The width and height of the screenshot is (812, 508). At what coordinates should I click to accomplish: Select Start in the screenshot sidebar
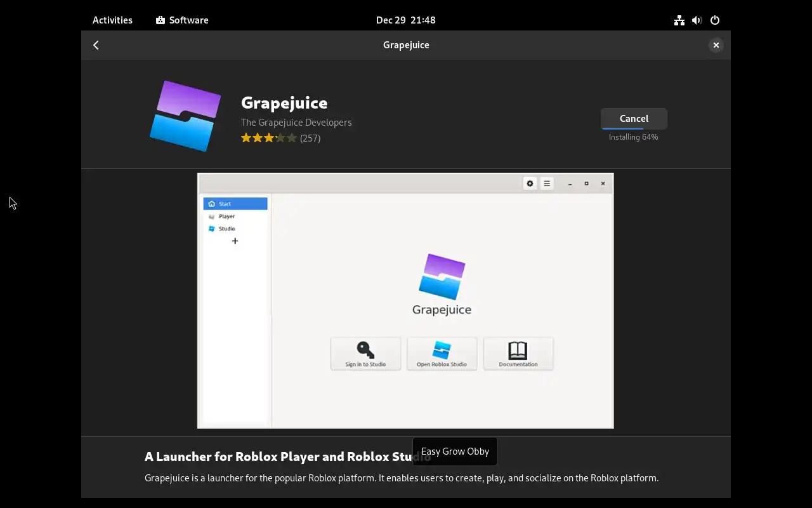[x=235, y=204]
